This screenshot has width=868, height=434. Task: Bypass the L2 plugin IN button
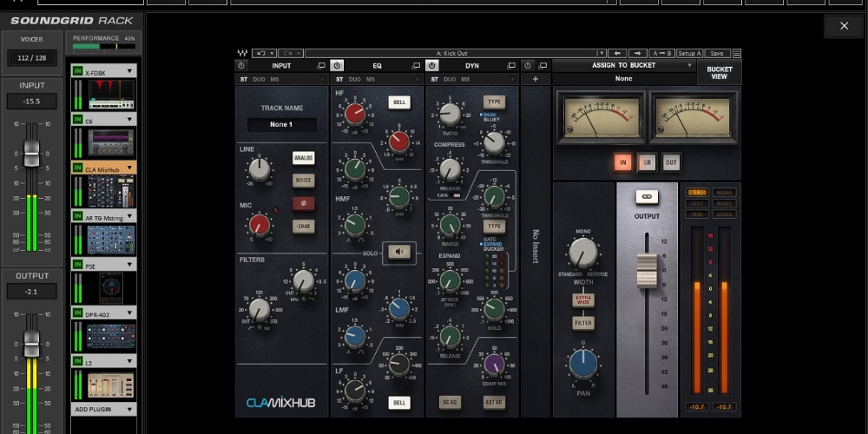click(77, 363)
